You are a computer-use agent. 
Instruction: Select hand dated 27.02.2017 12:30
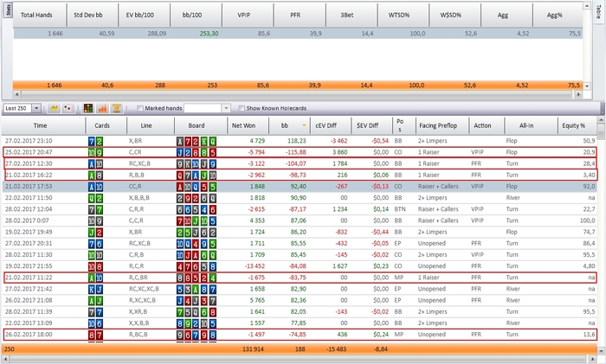pos(300,163)
